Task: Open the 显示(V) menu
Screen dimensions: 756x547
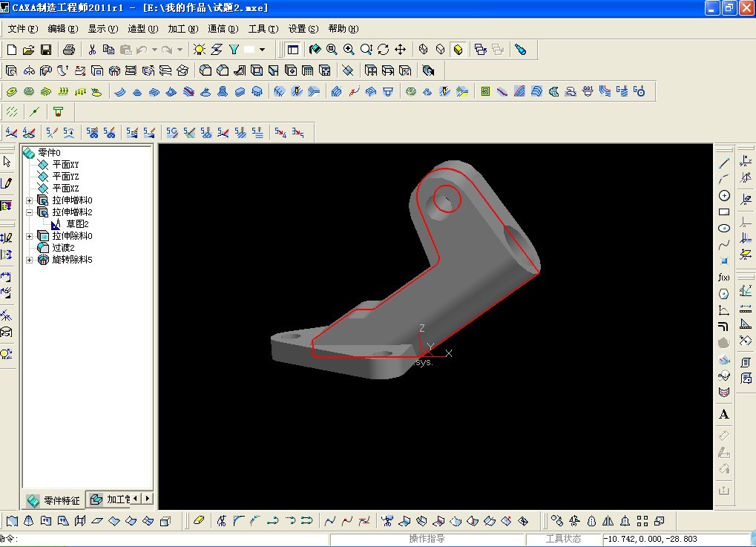Action: [x=102, y=29]
